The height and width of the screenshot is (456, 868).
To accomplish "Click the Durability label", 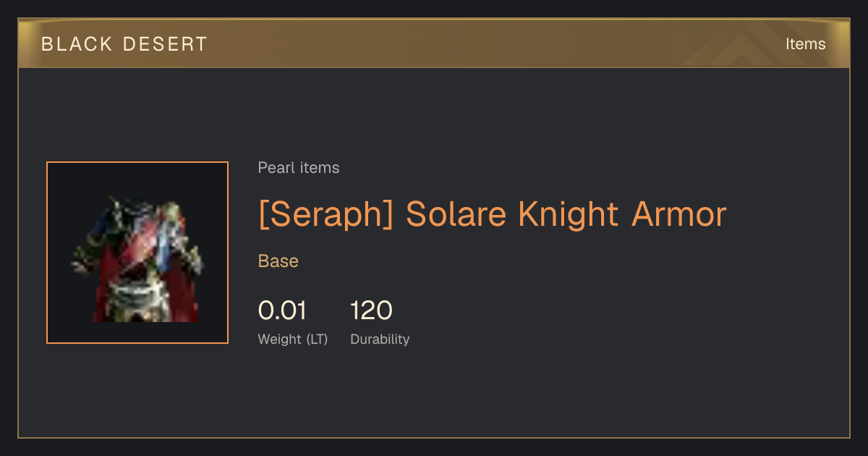I will pyautogui.click(x=380, y=339).
